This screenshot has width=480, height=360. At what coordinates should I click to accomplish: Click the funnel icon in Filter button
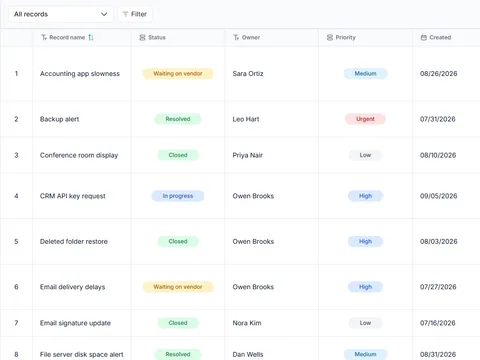[125, 14]
